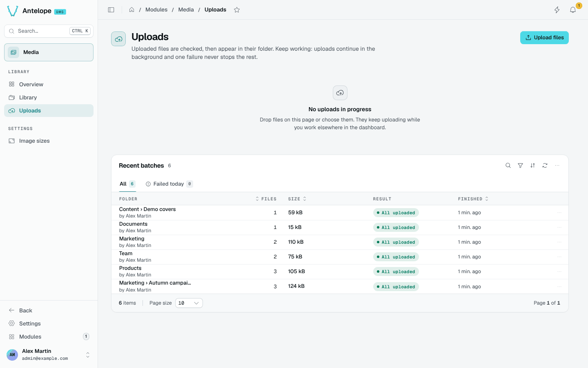Viewport: 588px width, 368px height.
Task: Sort by the Files column header
Action: 266,199
